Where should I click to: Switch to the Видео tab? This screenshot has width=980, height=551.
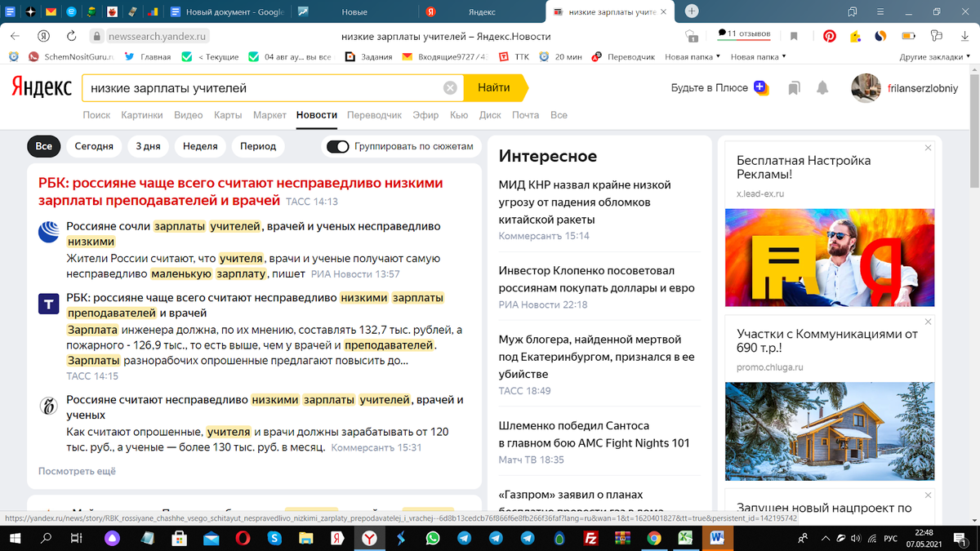[x=189, y=115]
